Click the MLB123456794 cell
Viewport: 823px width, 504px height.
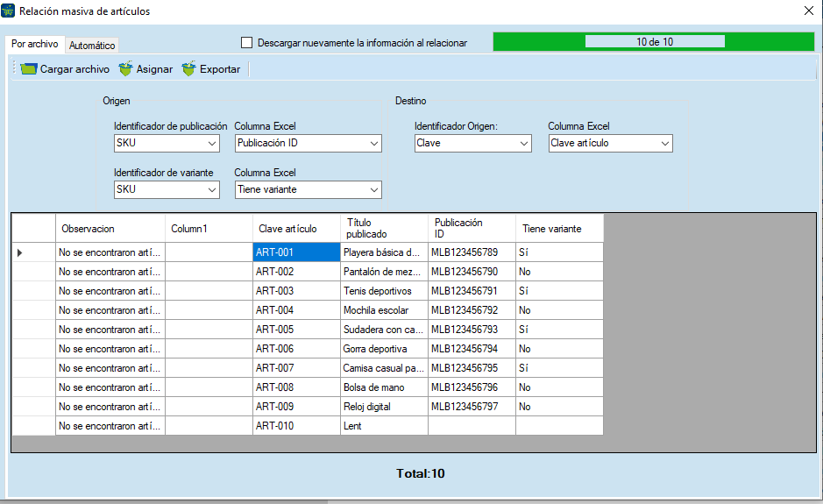pyautogui.click(x=472, y=349)
